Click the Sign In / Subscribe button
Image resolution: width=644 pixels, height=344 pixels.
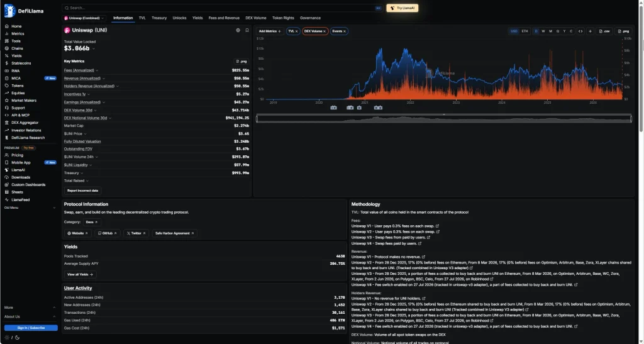(31, 328)
